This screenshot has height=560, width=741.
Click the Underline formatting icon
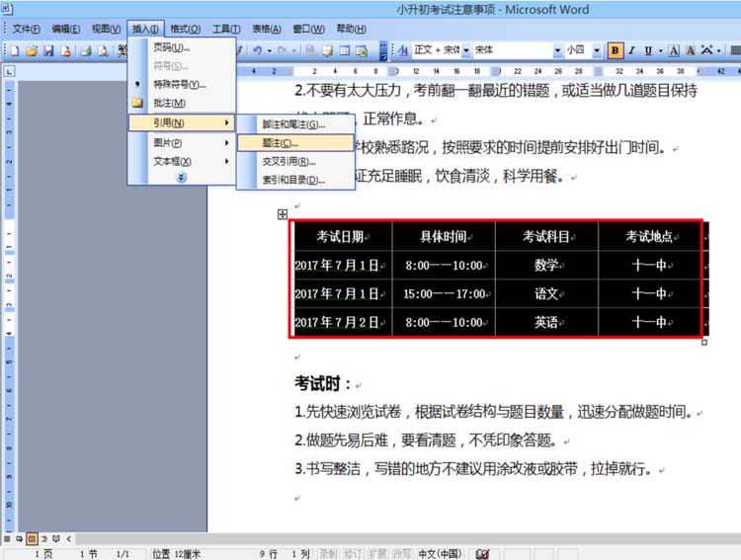(649, 50)
